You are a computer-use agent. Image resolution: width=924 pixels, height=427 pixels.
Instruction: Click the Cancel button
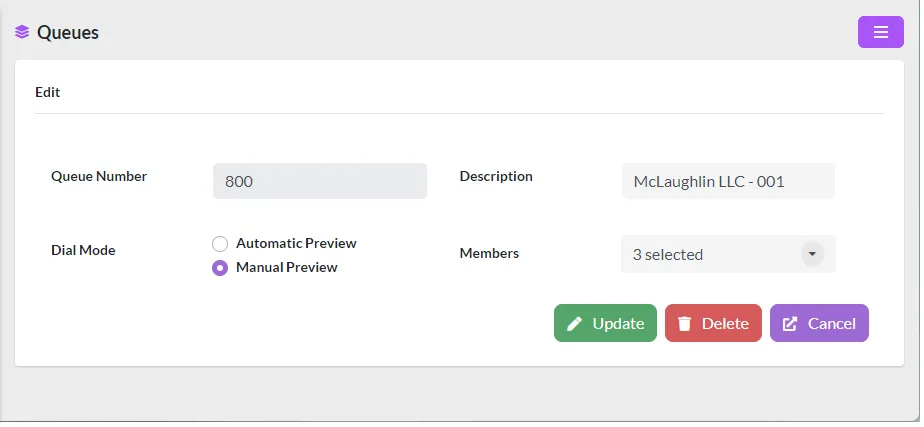coord(819,323)
